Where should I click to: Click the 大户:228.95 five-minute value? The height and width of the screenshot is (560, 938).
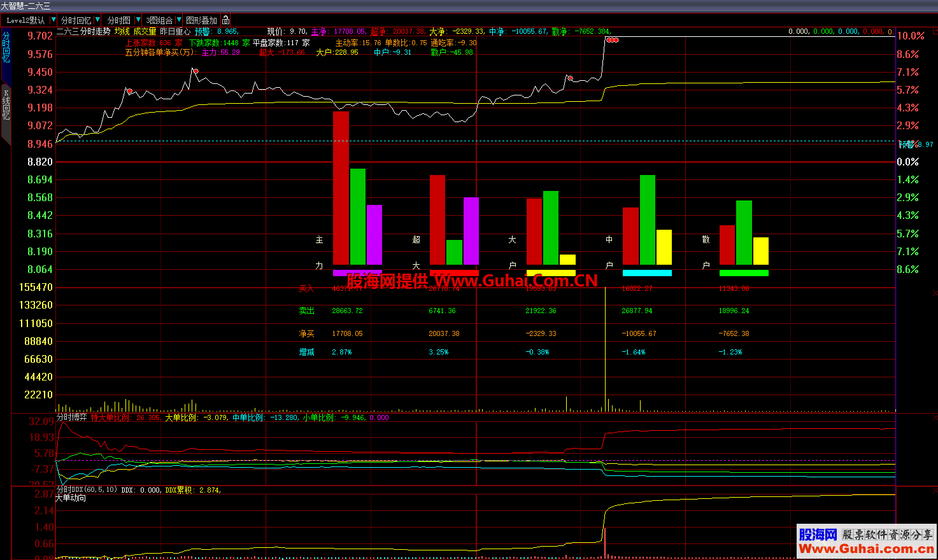(338, 52)
